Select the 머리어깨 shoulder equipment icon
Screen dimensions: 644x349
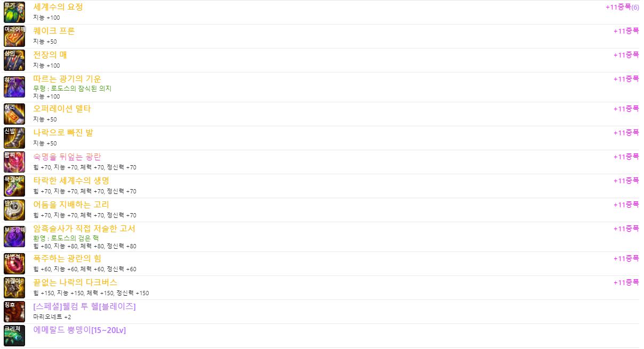pyautogui.click(x=14, y=36)
